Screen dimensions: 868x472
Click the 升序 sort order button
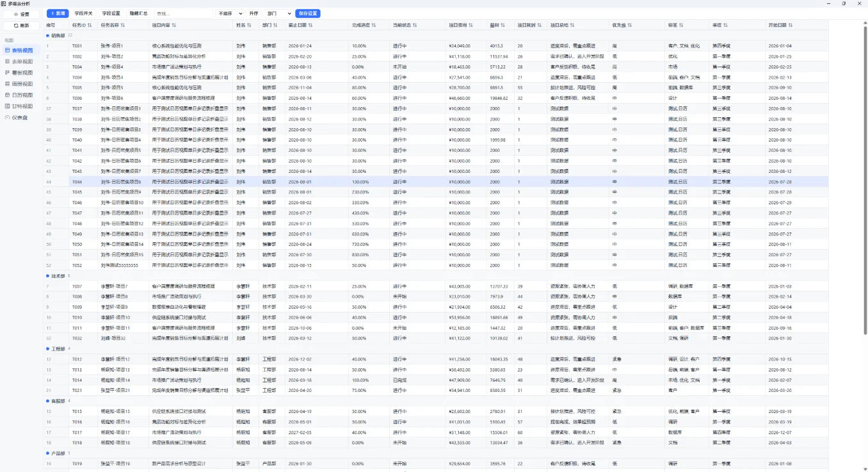pyautogui.click(x=254, y=13)
